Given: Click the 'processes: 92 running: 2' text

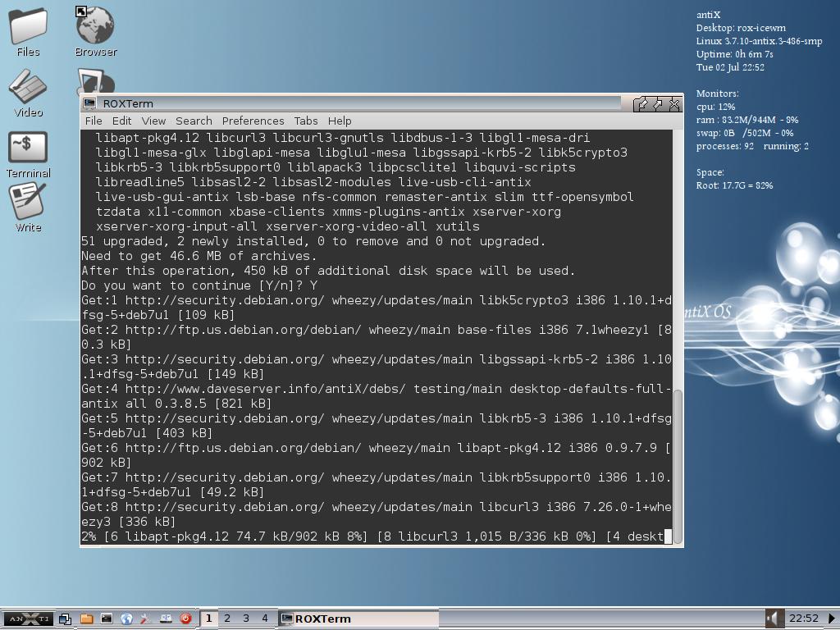Looking at the screenshot, I should click(753, 146).
